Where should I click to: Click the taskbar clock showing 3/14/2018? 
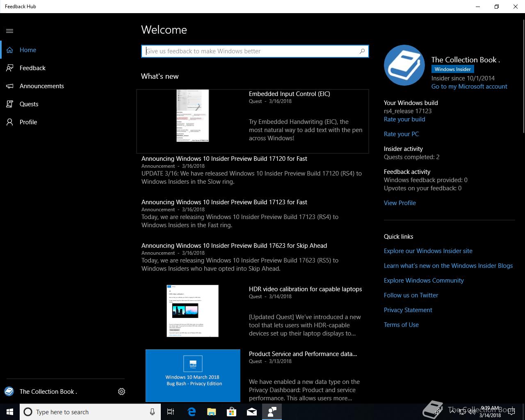point(489,412)
